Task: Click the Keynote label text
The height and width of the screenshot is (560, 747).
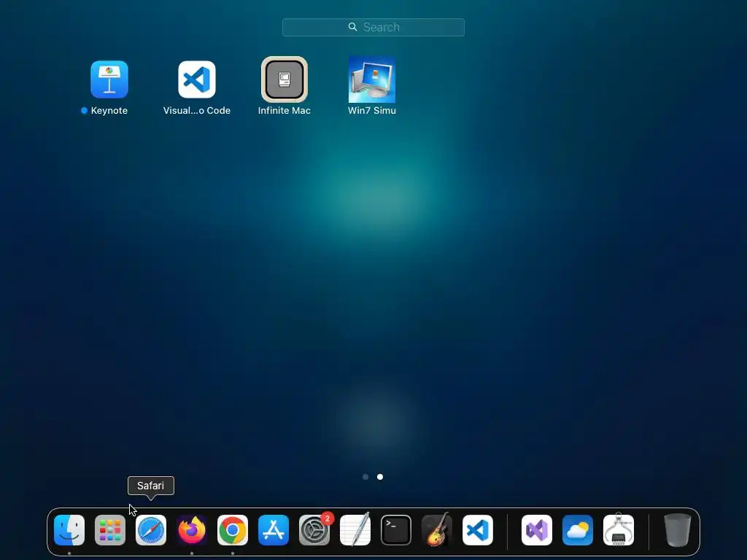Action: [109, 111]
